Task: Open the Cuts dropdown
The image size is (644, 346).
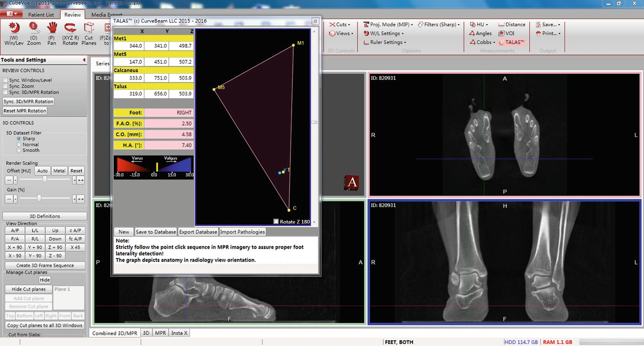Action: click(340, 25)
